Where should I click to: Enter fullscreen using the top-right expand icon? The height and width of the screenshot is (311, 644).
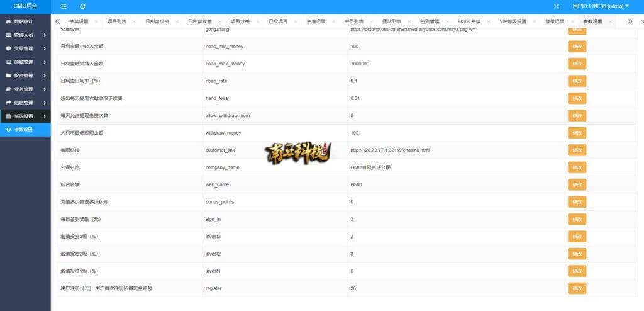(556, 6)
